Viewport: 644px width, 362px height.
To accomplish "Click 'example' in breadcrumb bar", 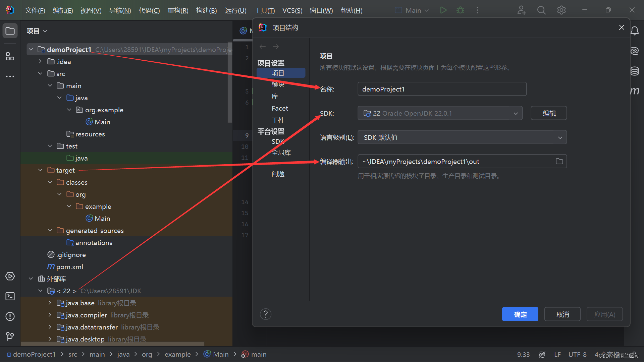I will point(177,355).
